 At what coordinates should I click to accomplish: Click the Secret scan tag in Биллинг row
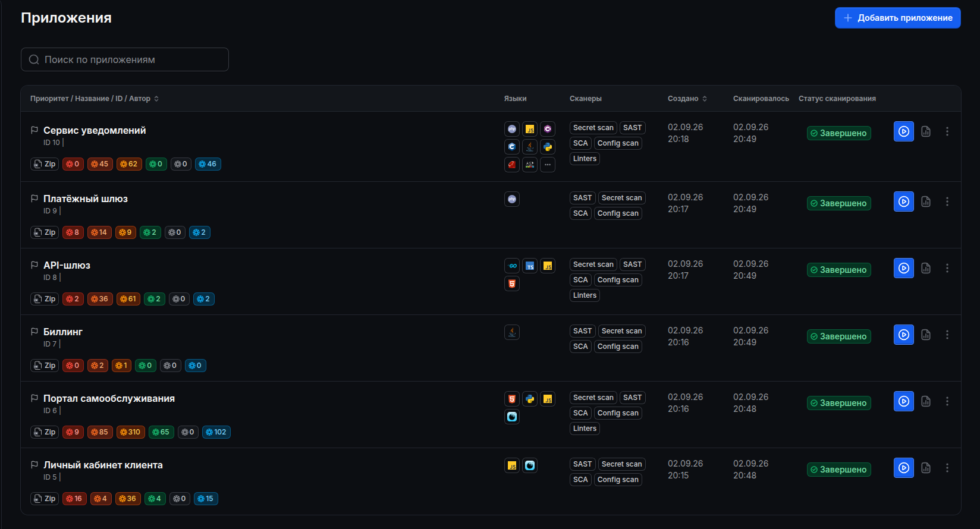pos(621,331)
